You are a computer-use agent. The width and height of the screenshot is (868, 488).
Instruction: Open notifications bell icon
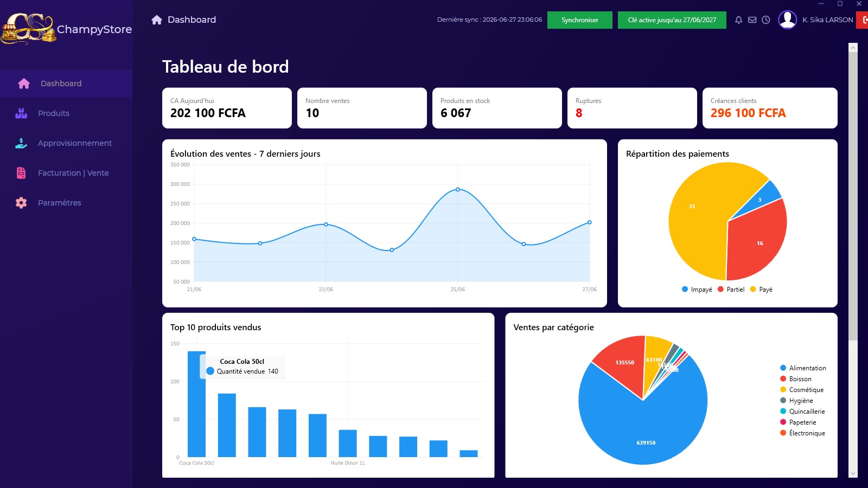[x=738, y=20]
